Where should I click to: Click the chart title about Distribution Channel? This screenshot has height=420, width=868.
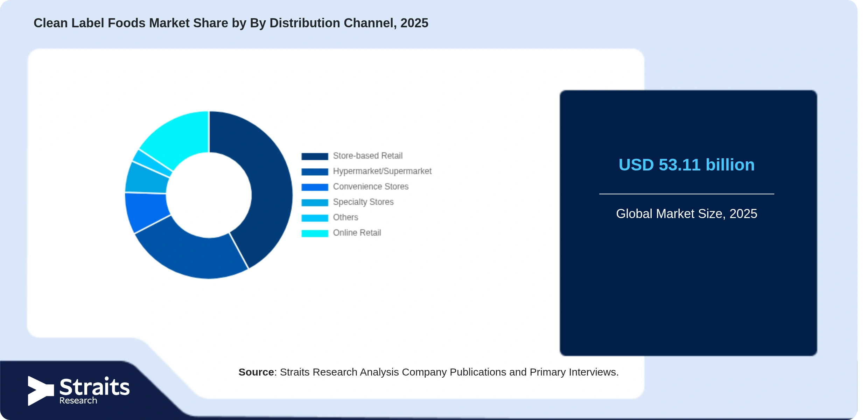point(231,23)
